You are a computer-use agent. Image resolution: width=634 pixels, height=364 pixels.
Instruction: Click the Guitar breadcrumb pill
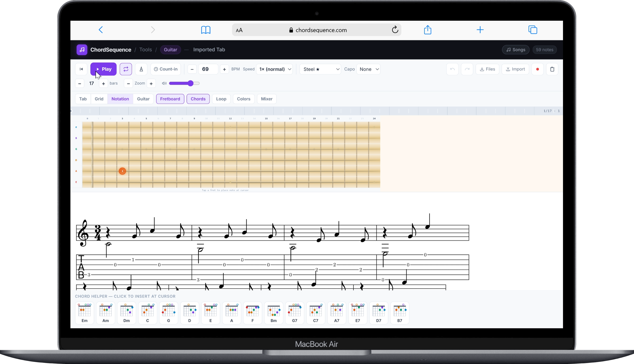point(170,50)
